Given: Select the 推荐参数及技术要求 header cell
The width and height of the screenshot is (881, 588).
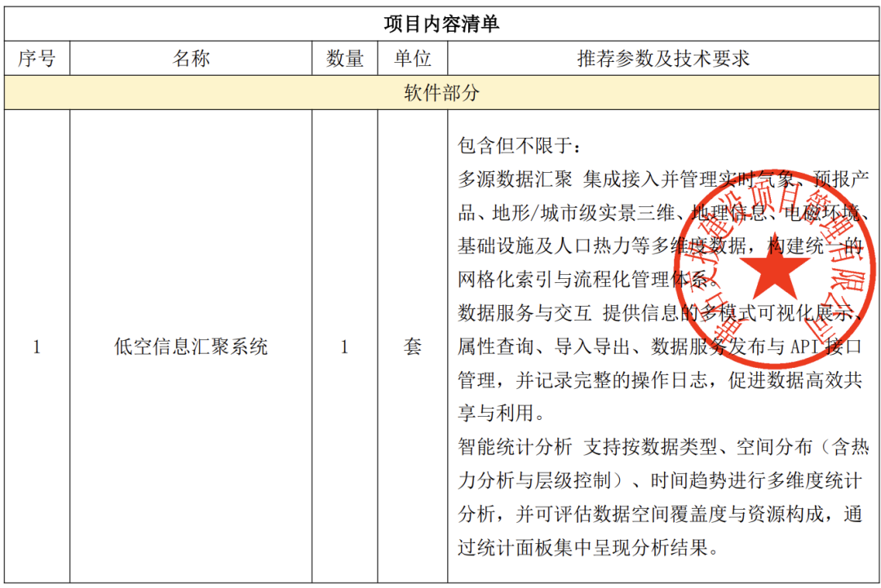Looking at the screenshot, I should click(x=665, y=58).
